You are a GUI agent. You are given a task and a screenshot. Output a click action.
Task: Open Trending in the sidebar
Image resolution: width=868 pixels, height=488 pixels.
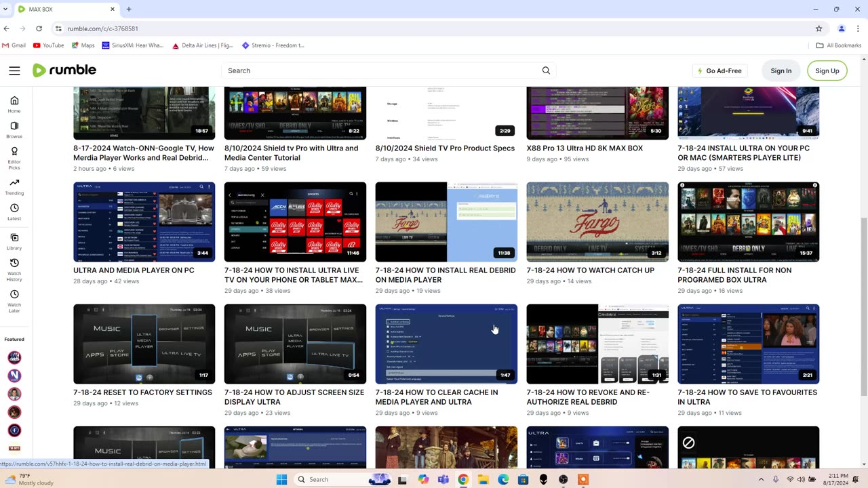tap(14, 187)
